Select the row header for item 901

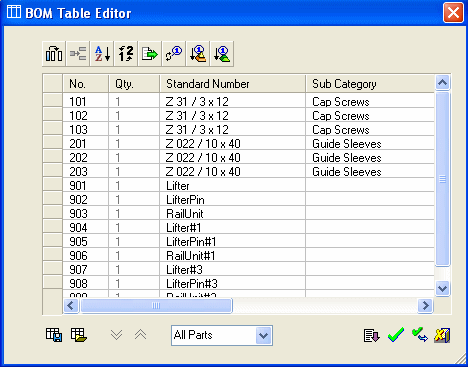pyautogui.click(x=53, y=184)
